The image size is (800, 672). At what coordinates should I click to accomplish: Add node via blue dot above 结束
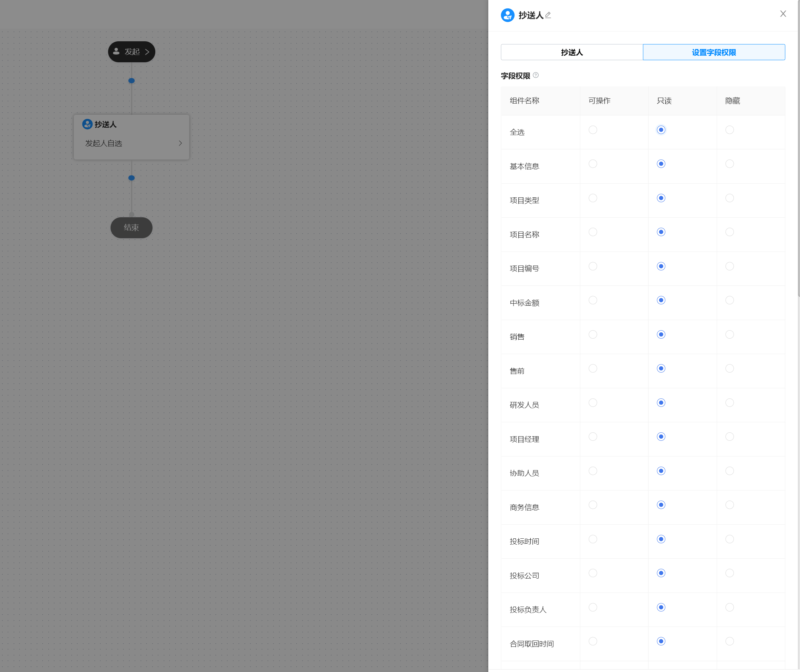point(132,178)
